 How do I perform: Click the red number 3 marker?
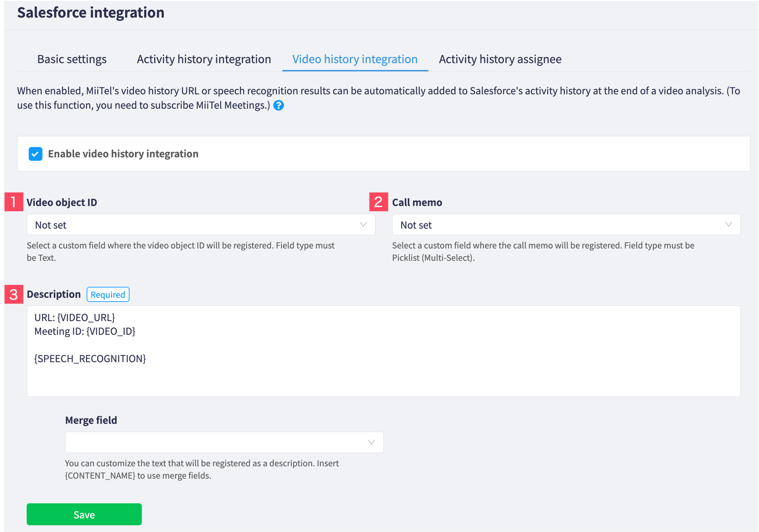point(13,294)
